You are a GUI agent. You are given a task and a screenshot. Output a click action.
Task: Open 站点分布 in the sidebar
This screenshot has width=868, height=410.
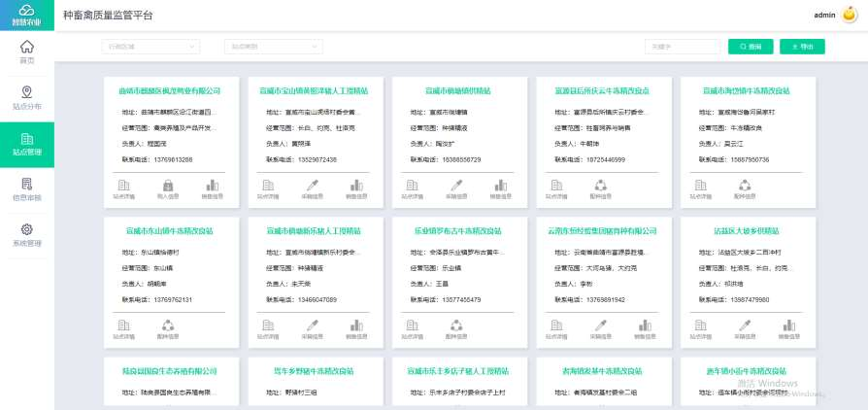[x=26, y=98]
